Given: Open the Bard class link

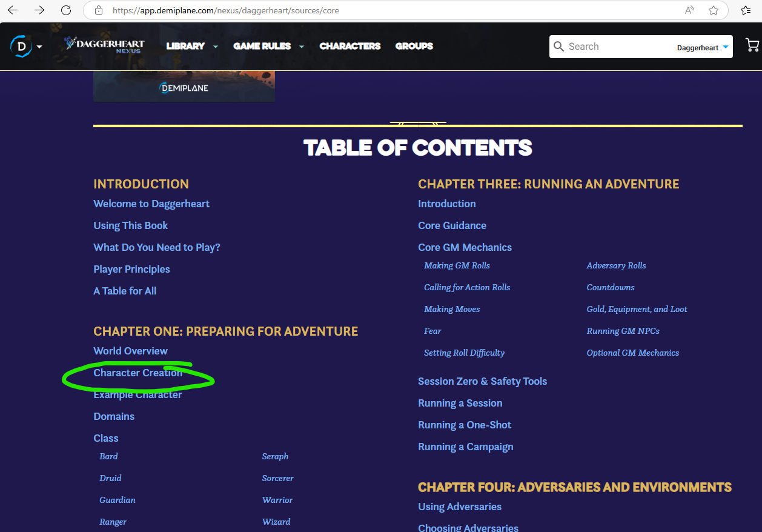Looking at the screenshot, I should coord(108,456).
